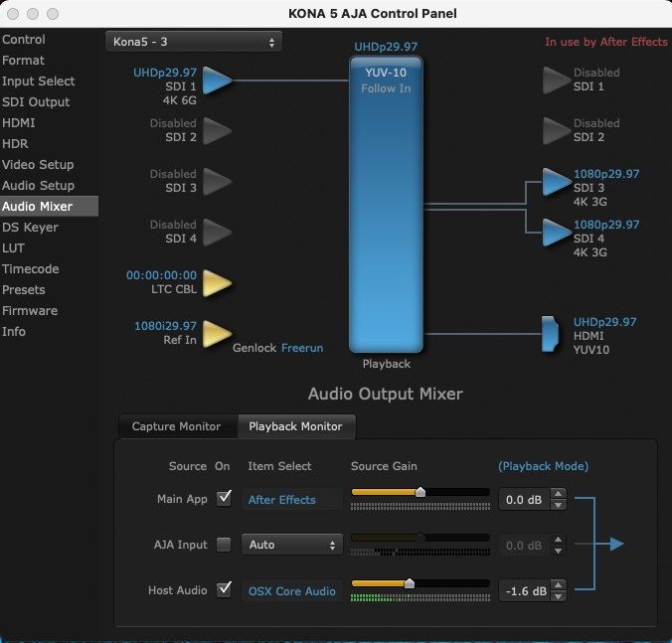This screenshot has width=672, height=643.
Task: Click the UHDp29.97 label above Playback block
Action: point(386,47)
